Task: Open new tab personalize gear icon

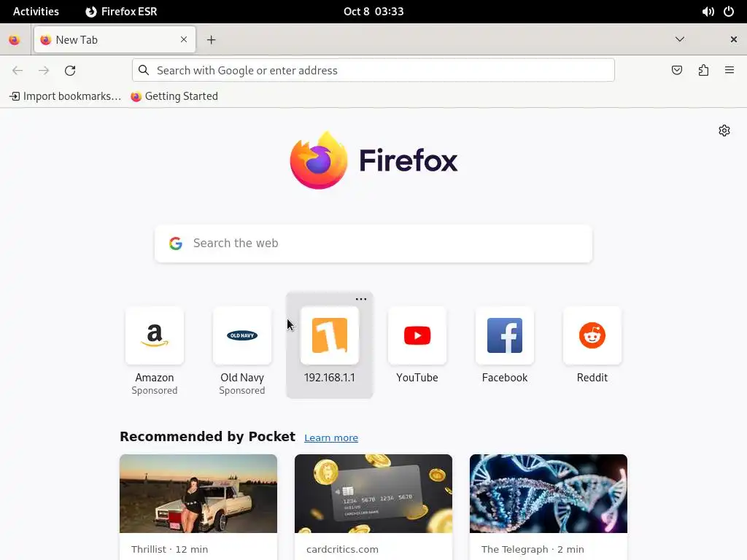Action: pos(724,131)
